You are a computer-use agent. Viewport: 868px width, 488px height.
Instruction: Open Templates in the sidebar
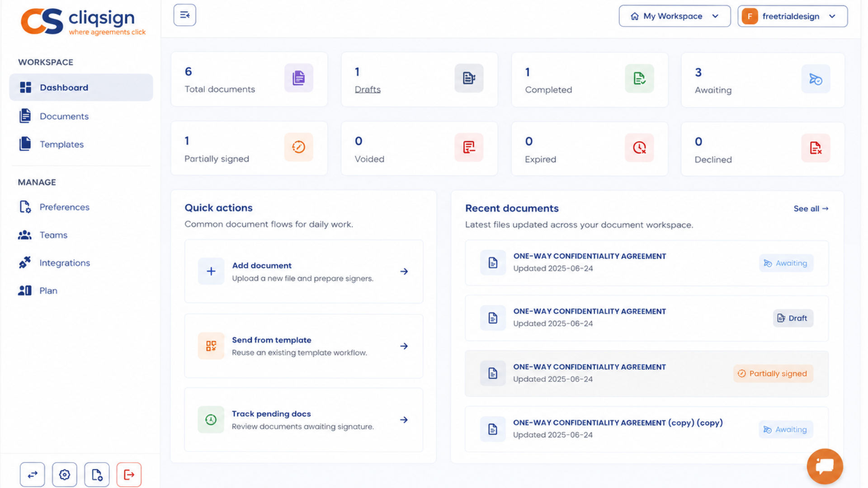(x=61, y=144)
